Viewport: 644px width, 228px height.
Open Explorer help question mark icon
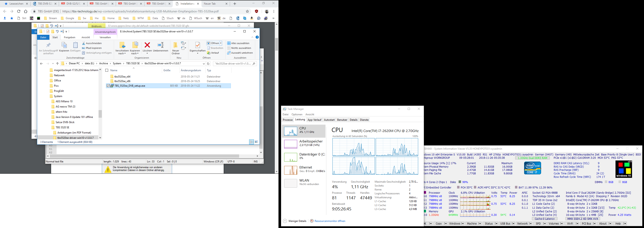click(x=257, y=37)
